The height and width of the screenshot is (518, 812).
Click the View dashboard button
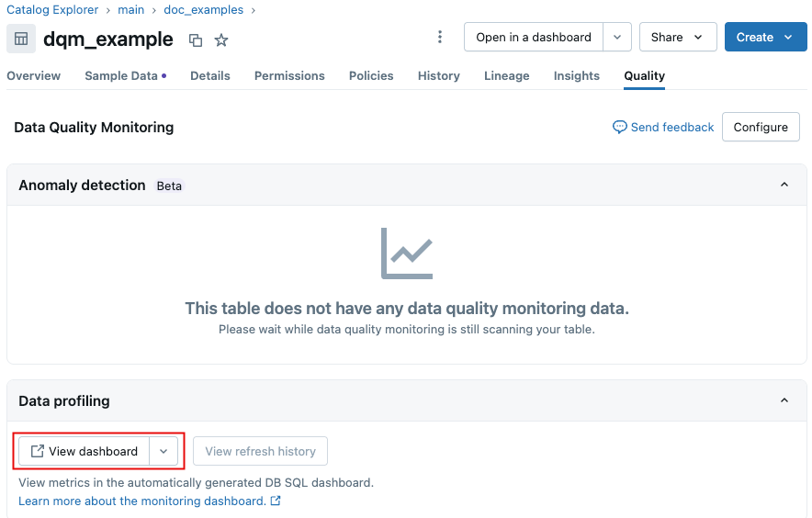coord(84,451)
